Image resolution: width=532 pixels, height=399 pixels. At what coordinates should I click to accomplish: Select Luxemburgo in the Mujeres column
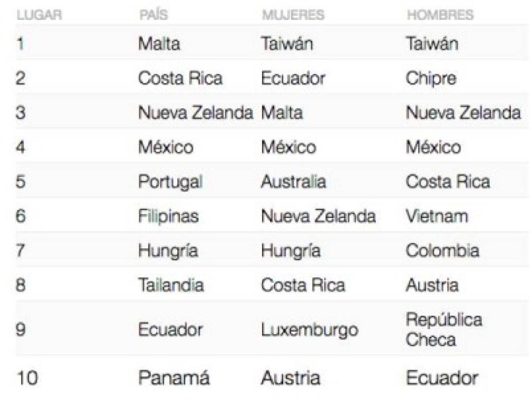[x=309, y=330]
